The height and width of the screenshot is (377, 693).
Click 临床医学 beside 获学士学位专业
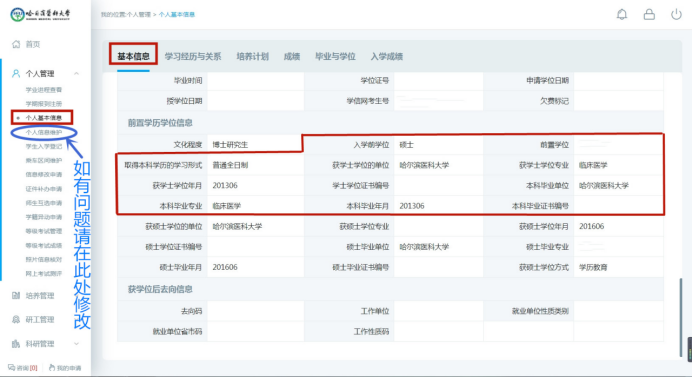[x=593, y=165]
